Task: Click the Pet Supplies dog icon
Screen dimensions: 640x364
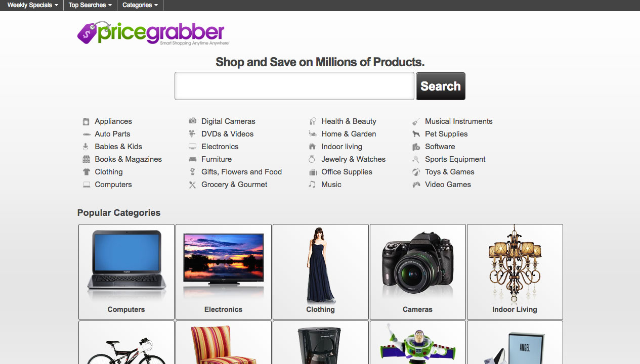Action: tap(416, 134)
